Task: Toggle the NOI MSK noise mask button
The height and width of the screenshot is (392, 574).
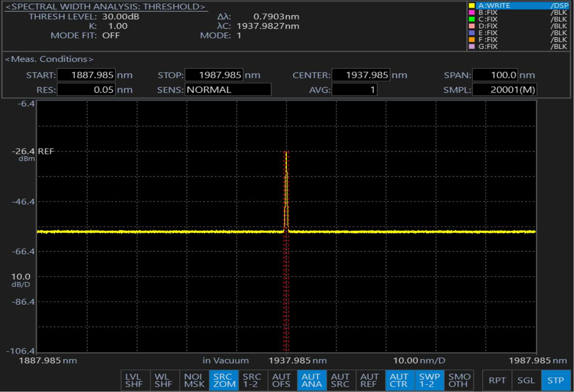Action: pyautogui.click(x=194, y=380)
